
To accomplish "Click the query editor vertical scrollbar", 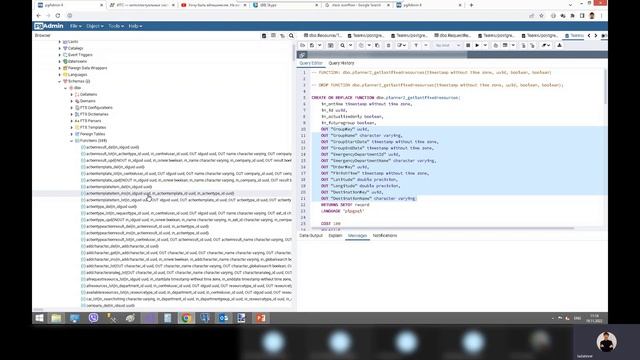I will pos(605,87).
